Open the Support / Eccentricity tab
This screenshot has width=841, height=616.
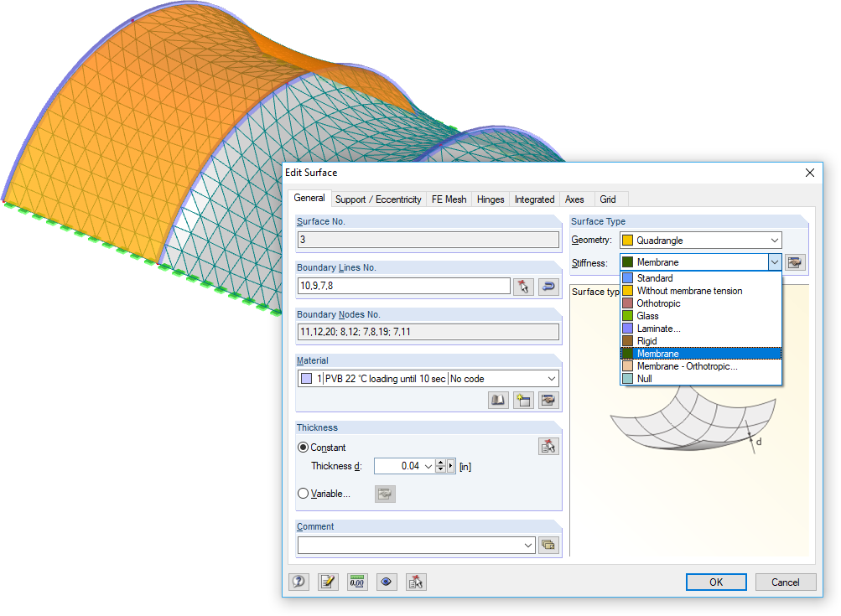tap(377, 199)
